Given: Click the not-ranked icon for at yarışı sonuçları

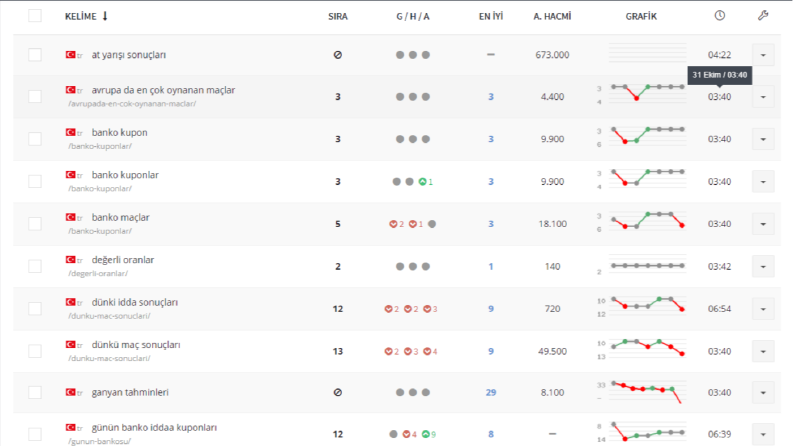Looking at the screenshot, I should pyautogui.click(x=338, y=55).
